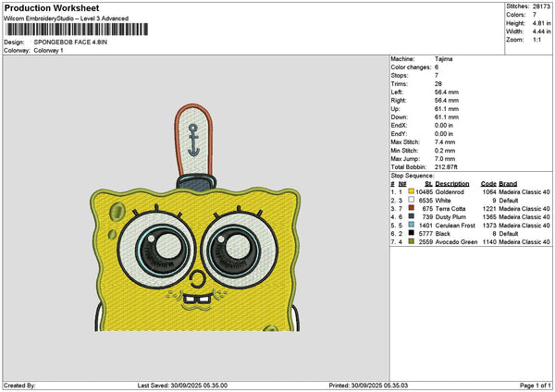Image resolution: width=555 pixels, height=392 pixels.
Task: Click the 'EndY:' label
Action: coord(399,134)
